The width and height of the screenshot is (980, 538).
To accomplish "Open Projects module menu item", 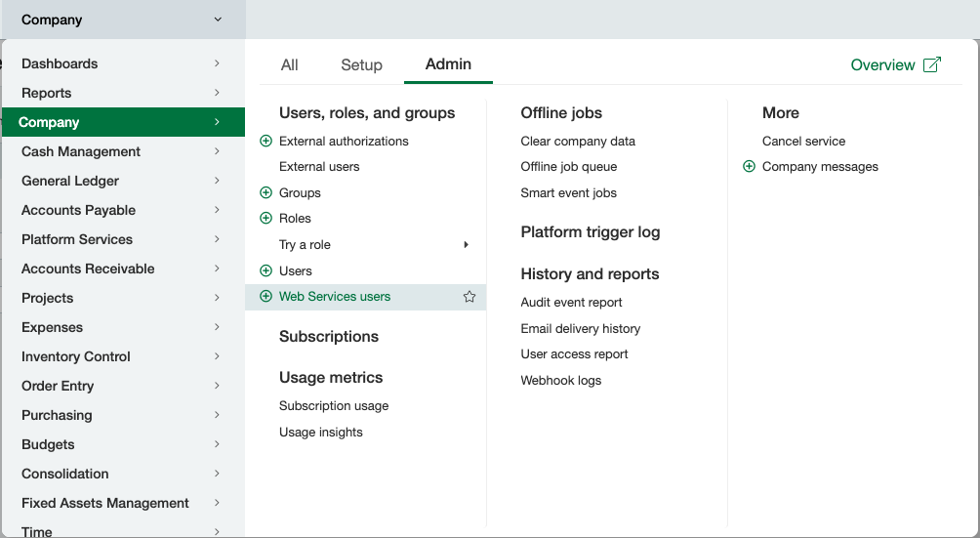I will tap(123, 298).
